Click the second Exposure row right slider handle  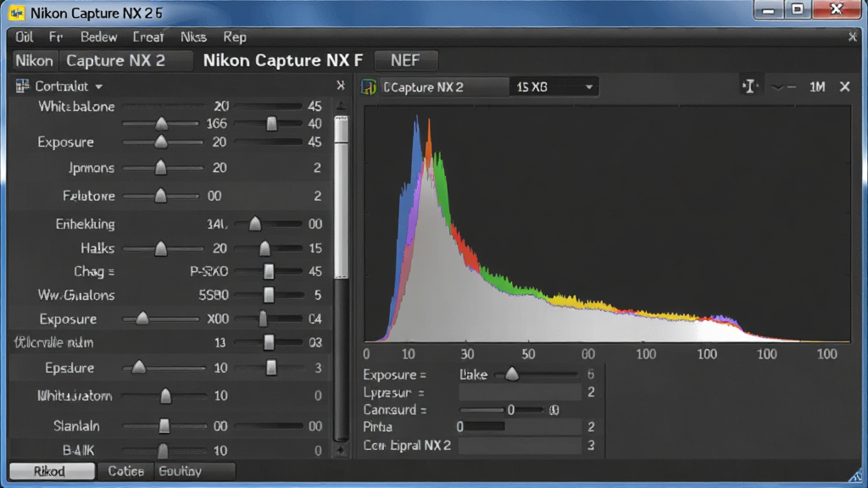pos(263,319)
